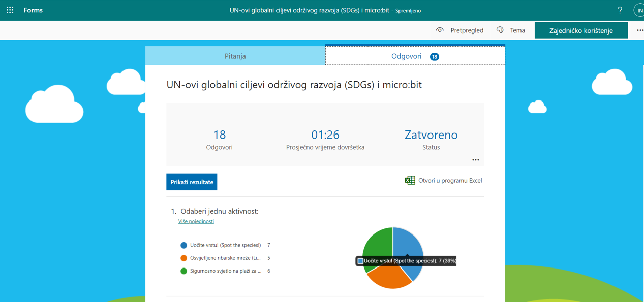Open the header more options ellipsis
The width and height of the screenshot is (644, 302).
pyautogui.click(x=640, y=30)
